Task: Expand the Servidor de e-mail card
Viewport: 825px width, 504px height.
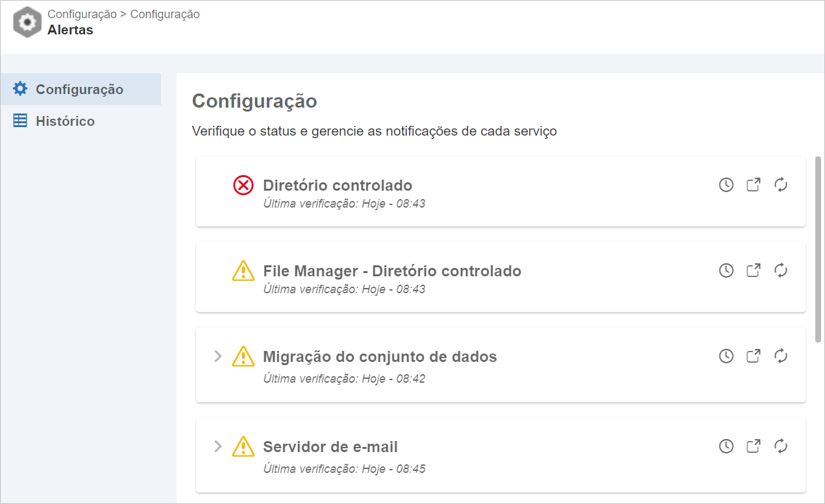Action: 218,446
